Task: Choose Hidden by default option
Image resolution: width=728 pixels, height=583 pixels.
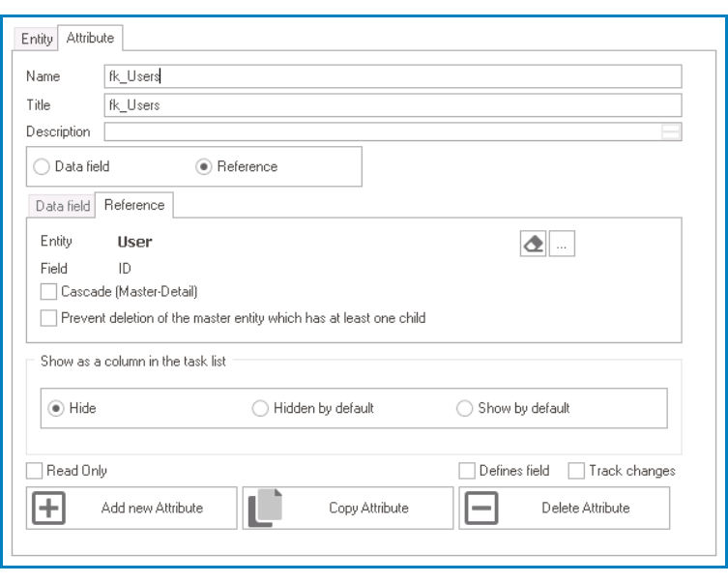Action: pos(260,408)
